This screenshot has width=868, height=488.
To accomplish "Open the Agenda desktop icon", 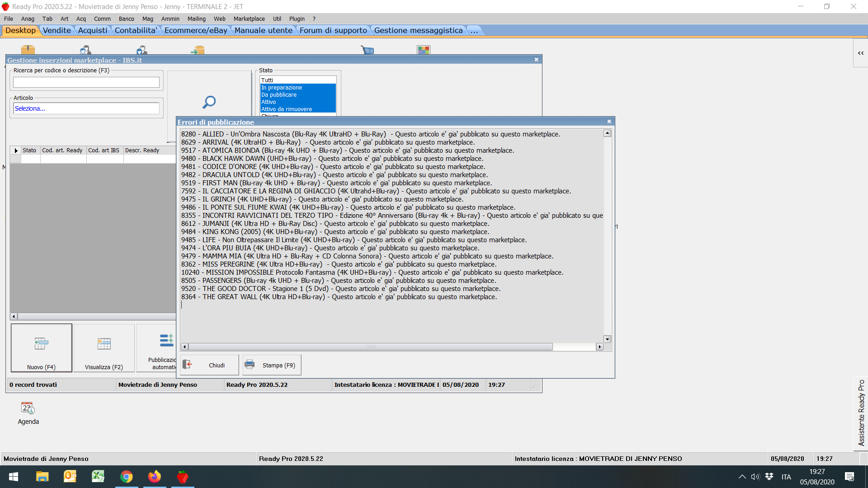I will (x=28, y=408).
